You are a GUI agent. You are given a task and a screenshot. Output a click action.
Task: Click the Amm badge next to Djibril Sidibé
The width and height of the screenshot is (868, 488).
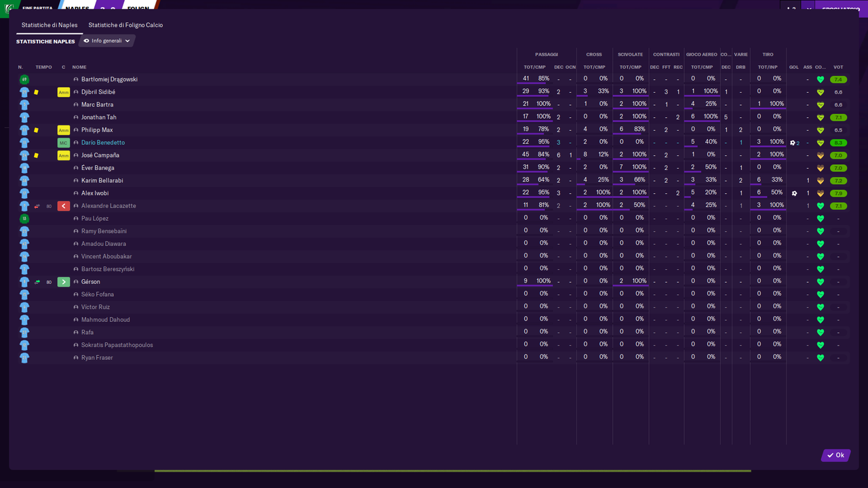[x=64, y=92]
